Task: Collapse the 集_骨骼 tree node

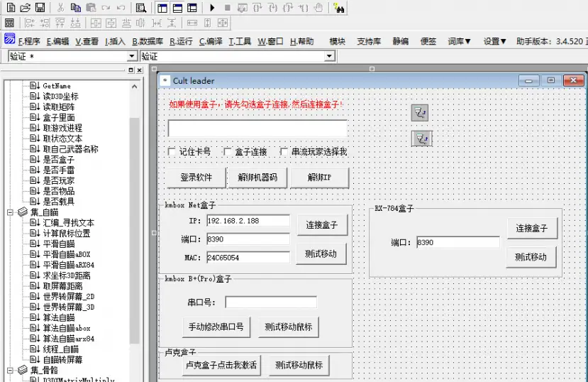Action: (10, 371)
